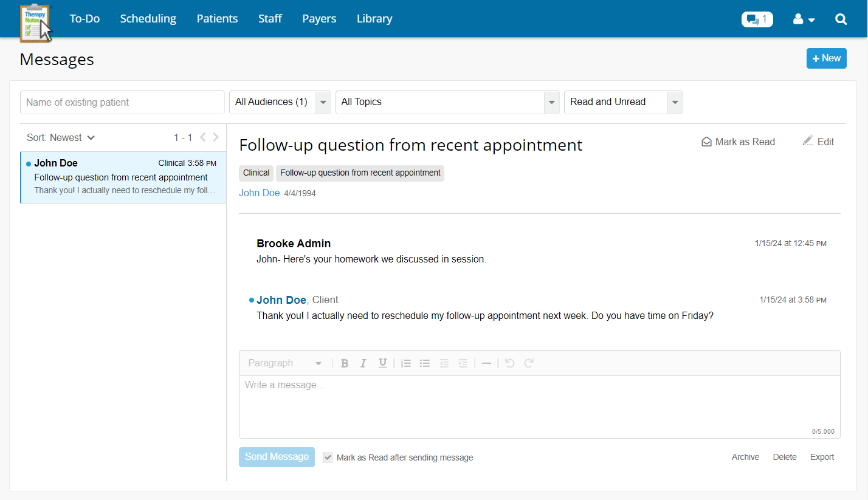Viewport: 868px width, 500px height.
Task: Create a new message with + New
Action: click(827, 58)
